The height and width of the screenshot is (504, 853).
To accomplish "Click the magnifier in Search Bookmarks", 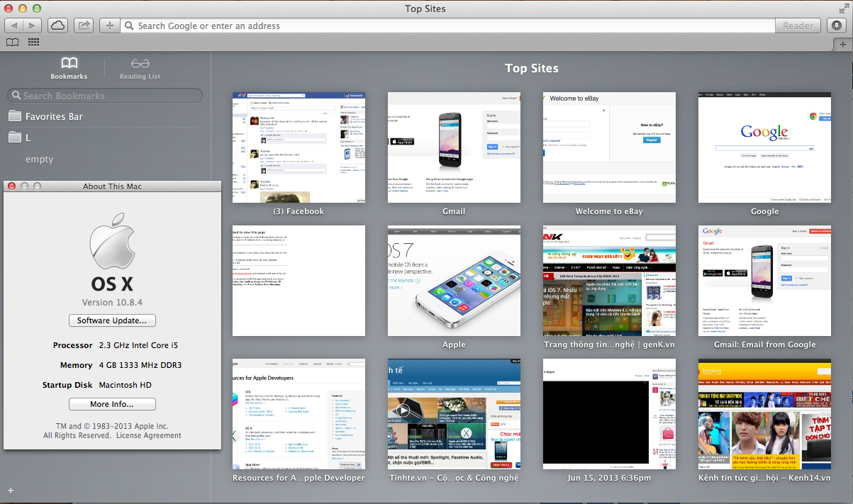I will 16,96.
